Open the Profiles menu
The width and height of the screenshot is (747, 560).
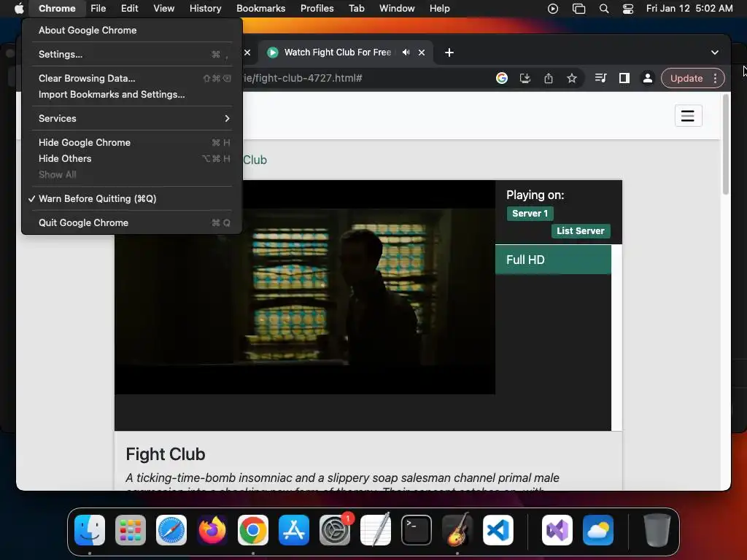(317, 9)
